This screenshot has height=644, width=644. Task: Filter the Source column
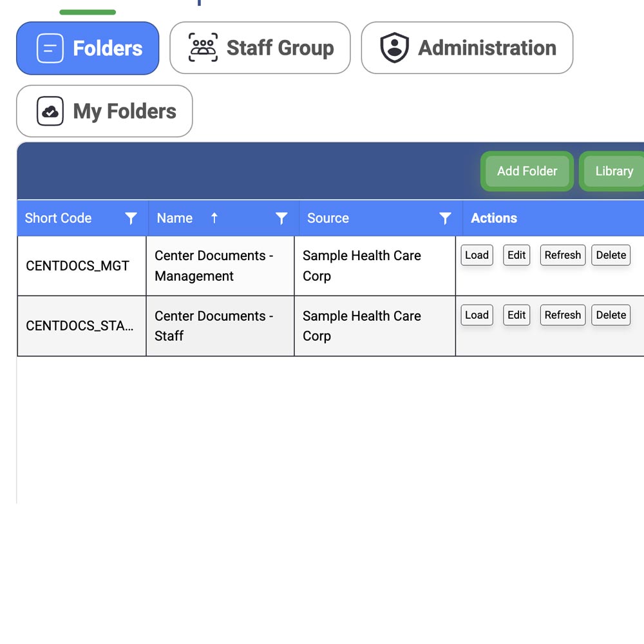point(445,218)
